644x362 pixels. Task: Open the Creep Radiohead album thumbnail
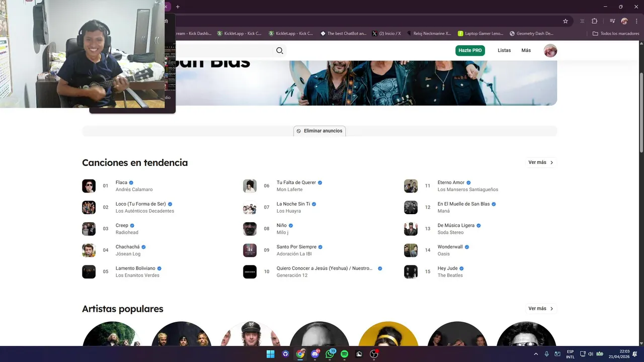coord(89,229)
